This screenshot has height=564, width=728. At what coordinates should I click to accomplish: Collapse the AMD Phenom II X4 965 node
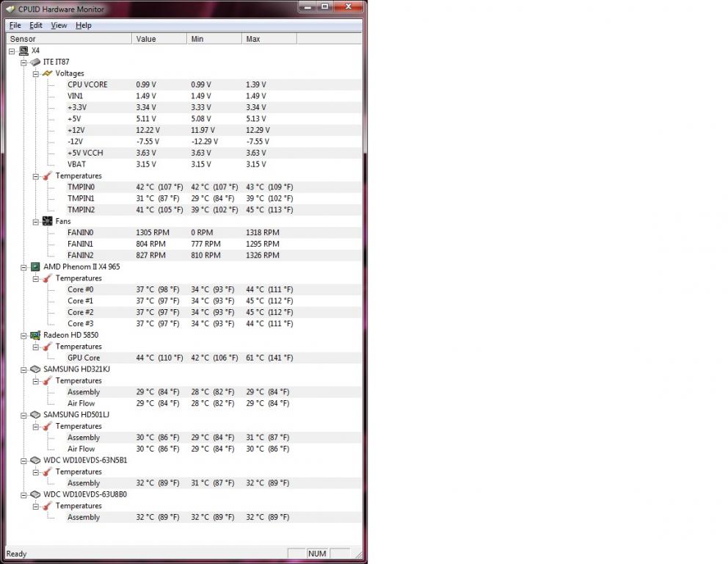coord(23,267)
